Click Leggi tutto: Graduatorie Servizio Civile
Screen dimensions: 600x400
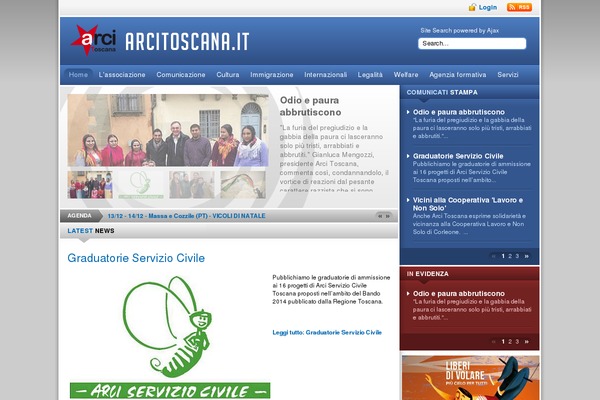(327, 332)
